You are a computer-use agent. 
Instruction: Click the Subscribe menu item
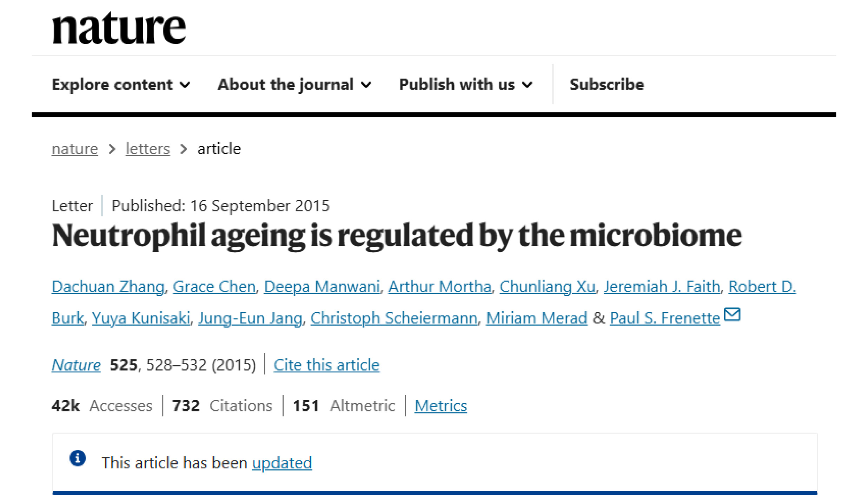pyautogui.click(x=607, y=85)
